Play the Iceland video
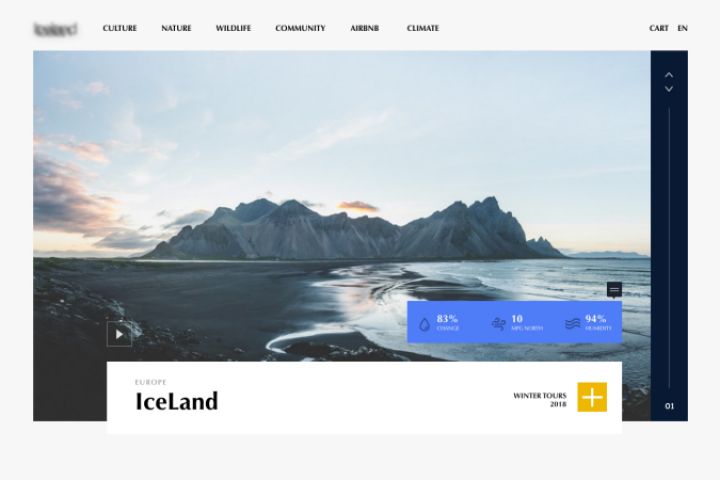The height and width of the screenshot is (480, 720). [119, 334]
